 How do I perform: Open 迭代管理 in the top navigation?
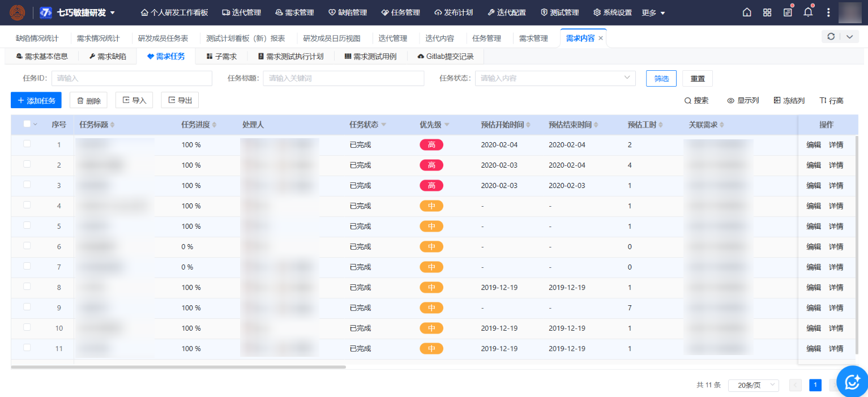pos(241,12)
